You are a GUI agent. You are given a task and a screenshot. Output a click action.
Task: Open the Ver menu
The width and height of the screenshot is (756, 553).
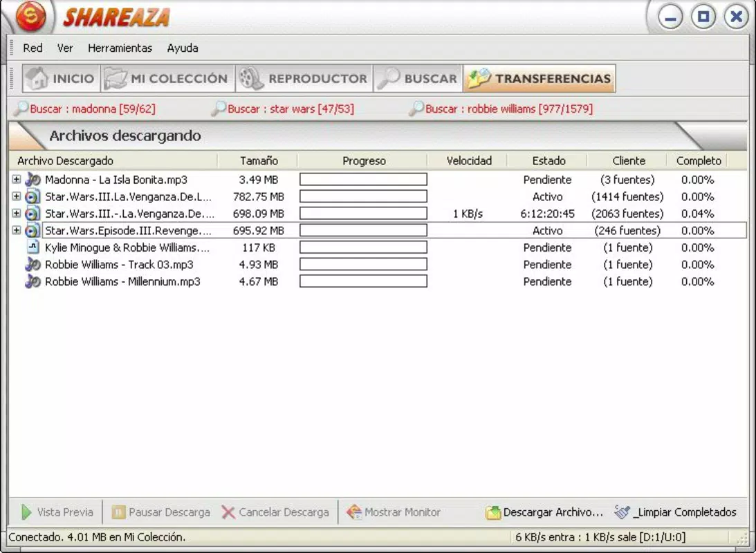65,48
